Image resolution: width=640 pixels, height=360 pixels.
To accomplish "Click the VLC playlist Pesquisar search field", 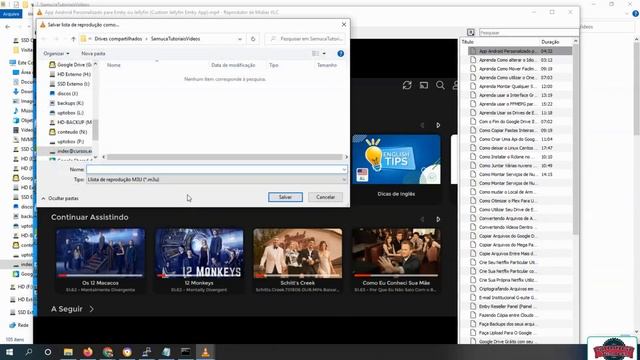I will coord(529,32).
